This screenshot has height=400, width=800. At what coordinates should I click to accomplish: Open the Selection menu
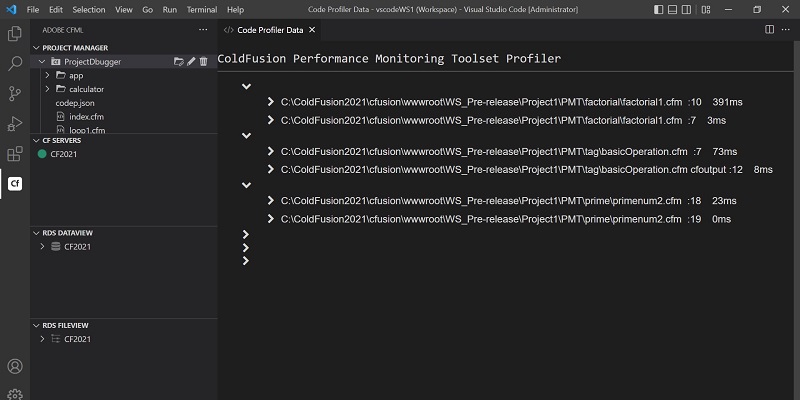[89, 9]
